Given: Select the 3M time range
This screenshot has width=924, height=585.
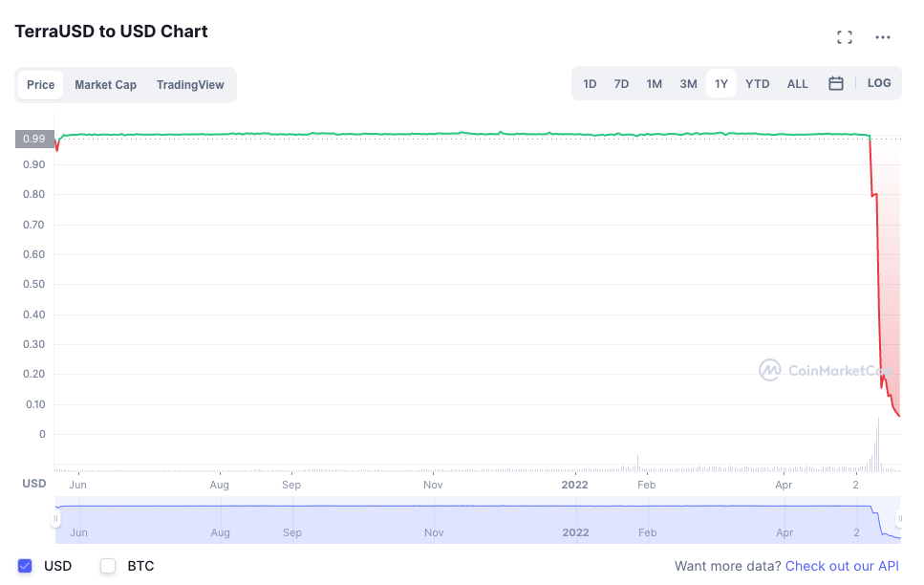Looking at the screenshot, I should [688, 84].
